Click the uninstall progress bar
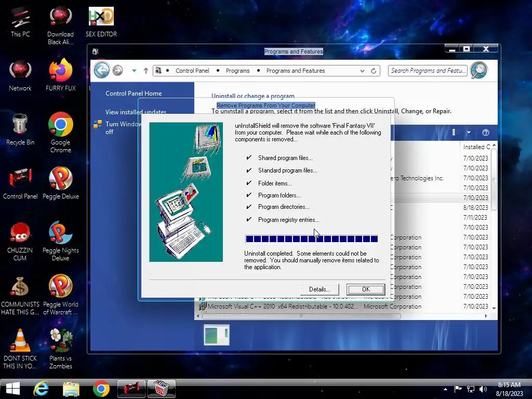Viewport: 532px width, 399px height. [312, 239]
